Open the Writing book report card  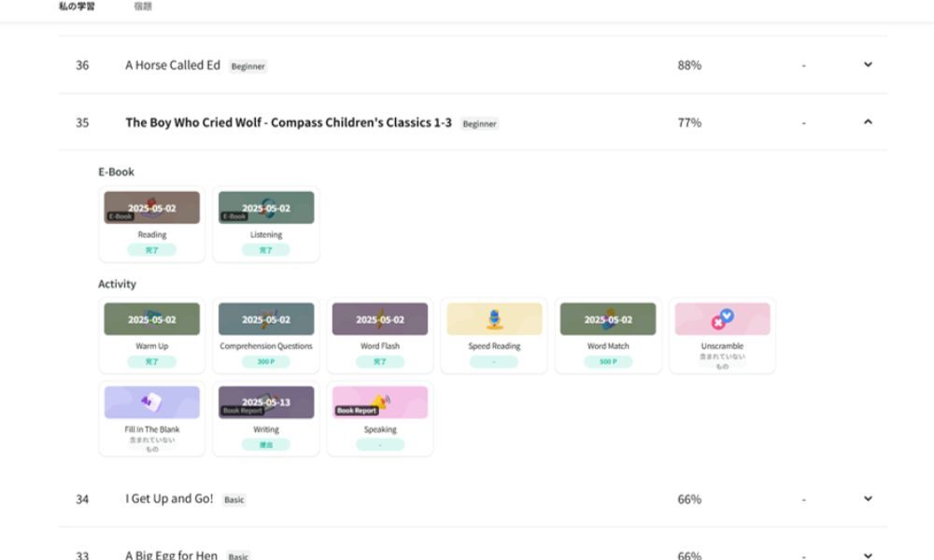point(266,402)
